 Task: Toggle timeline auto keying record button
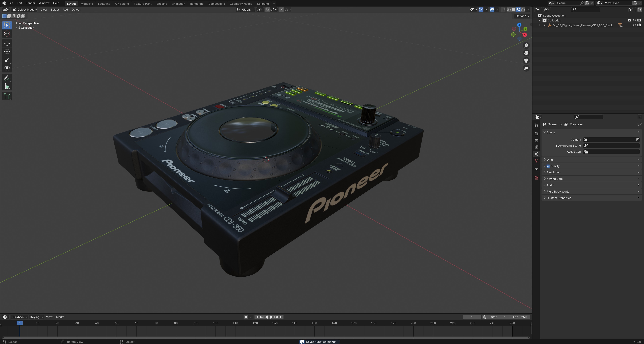(246, 317)
